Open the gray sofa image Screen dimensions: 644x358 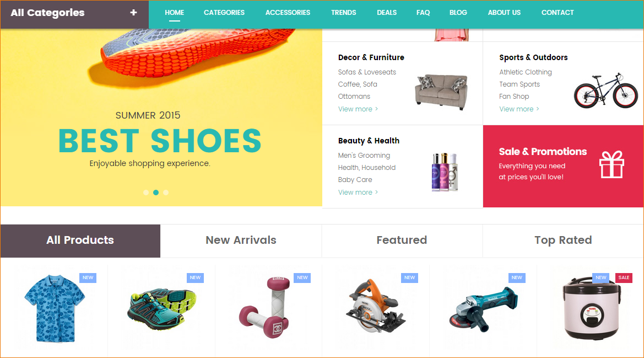click(441, 91)
